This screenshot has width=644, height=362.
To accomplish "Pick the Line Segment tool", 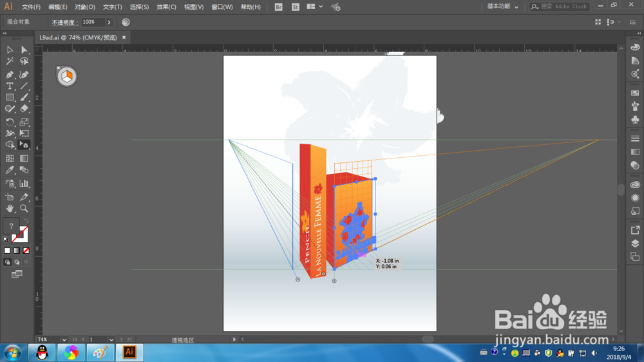I will [x=24, y=86].
